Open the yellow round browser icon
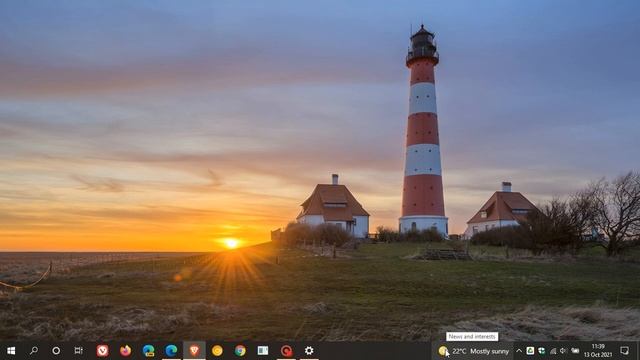The image size is (640, 360). coord(217,351)
